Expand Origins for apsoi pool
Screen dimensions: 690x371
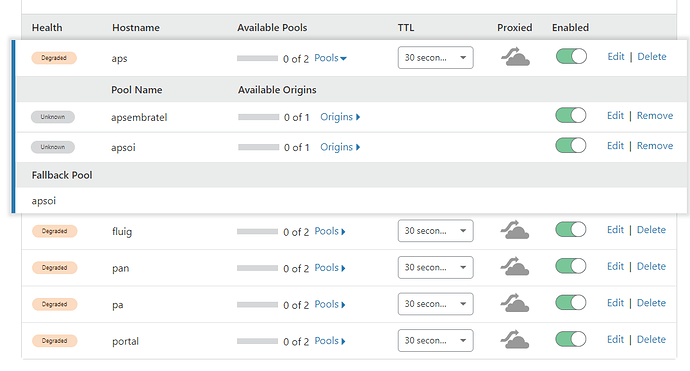click(x=340, y=147)
